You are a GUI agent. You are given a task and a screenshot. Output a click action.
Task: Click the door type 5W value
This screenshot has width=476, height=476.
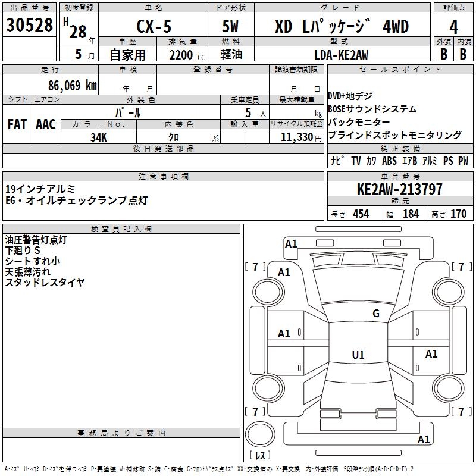[230, 26]
